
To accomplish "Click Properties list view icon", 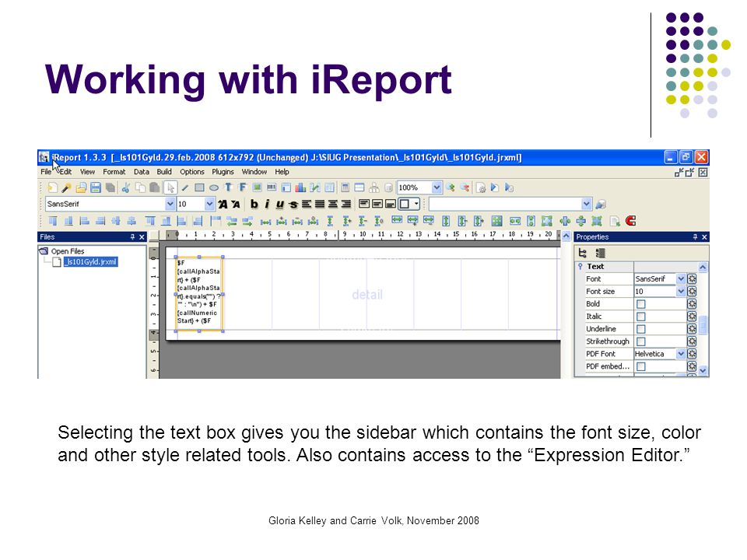I will [600, 254].
